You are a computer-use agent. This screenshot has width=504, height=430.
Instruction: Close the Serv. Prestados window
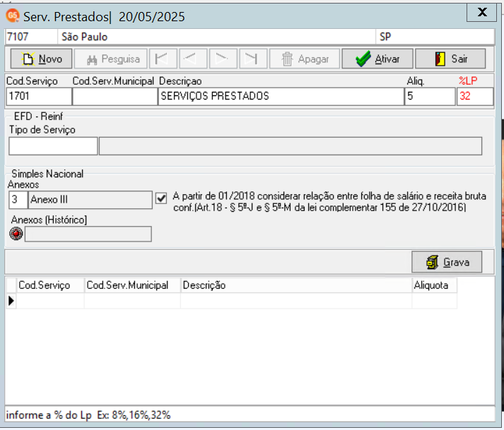[481, 13]
